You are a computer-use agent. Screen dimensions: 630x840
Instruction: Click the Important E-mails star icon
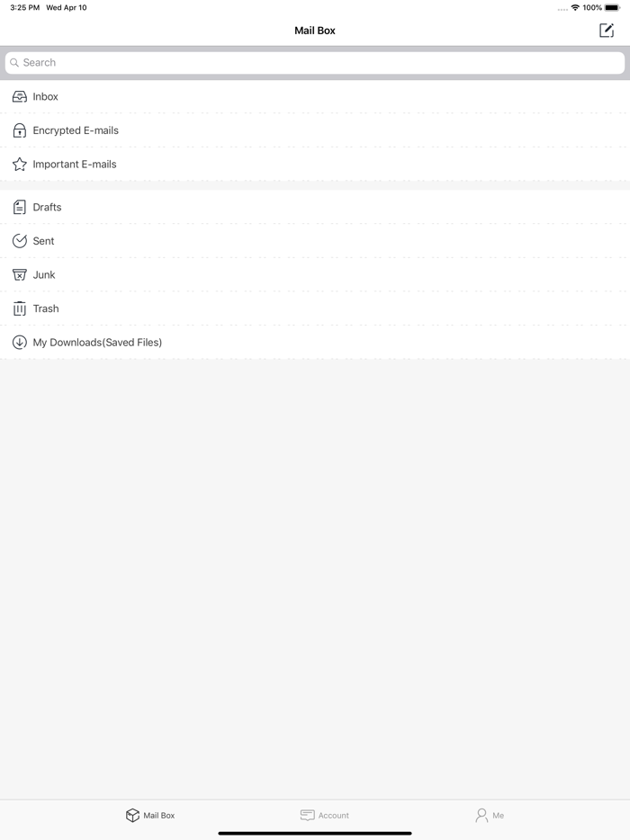tap(20, 165)
